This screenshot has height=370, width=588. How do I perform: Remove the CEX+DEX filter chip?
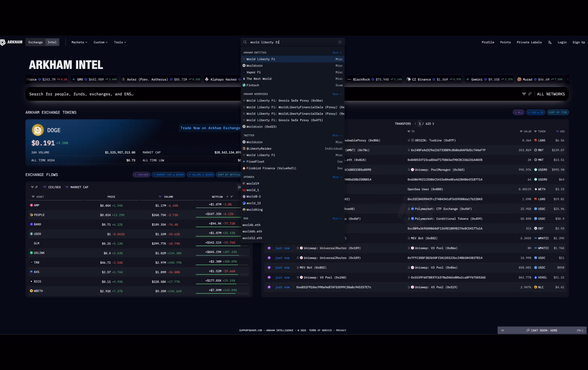coord(135,175)
